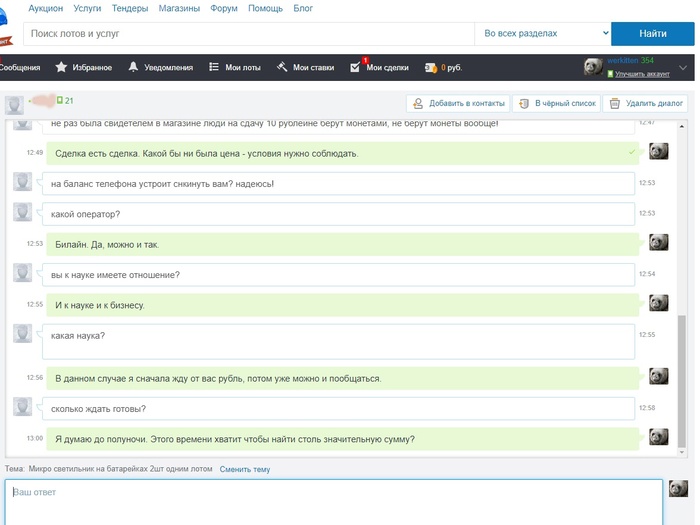Add the user via В чёрный список
This screenshot has width=700, height=525.
pos(555,103)
